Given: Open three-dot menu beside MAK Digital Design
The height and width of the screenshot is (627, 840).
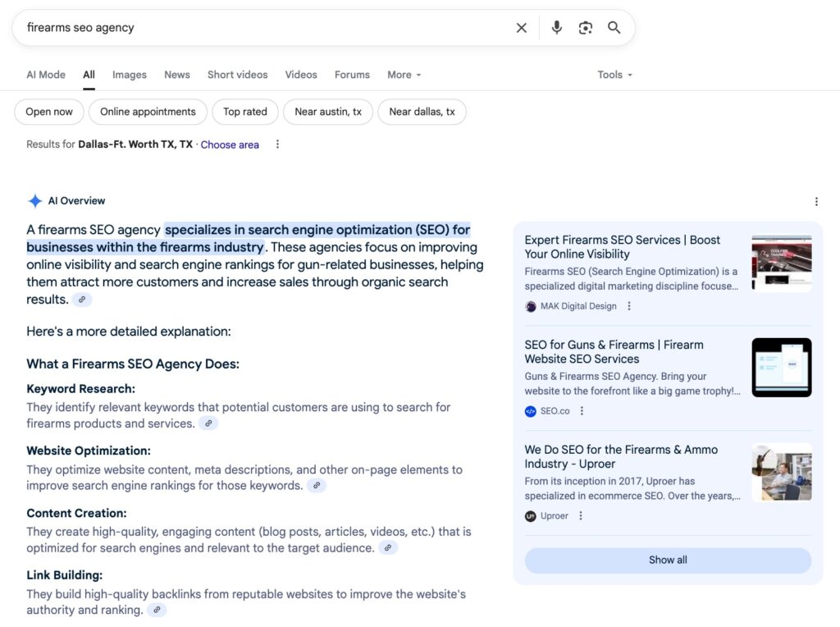Looking at the screenshot, I should point(629,306).
